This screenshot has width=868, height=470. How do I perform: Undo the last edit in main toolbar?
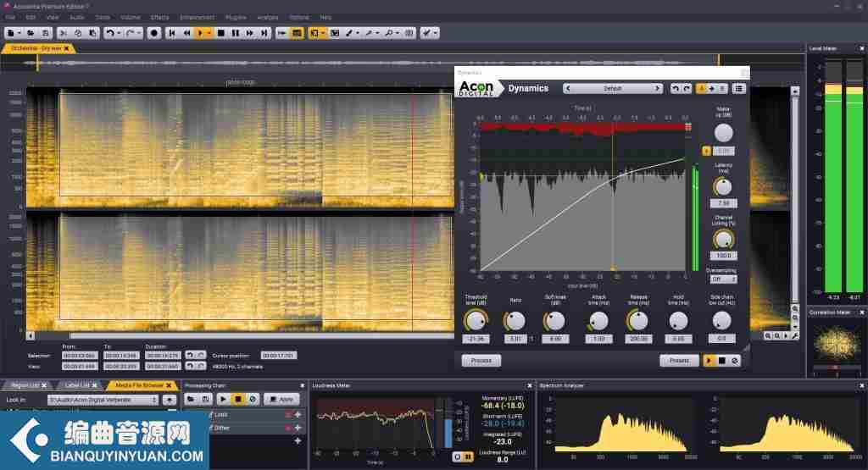click(x=109, y=33)
